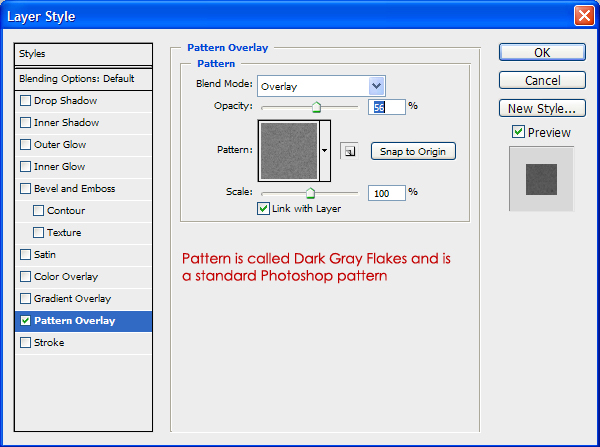Tick the Outer Glow checkbox

click(25, 145)
